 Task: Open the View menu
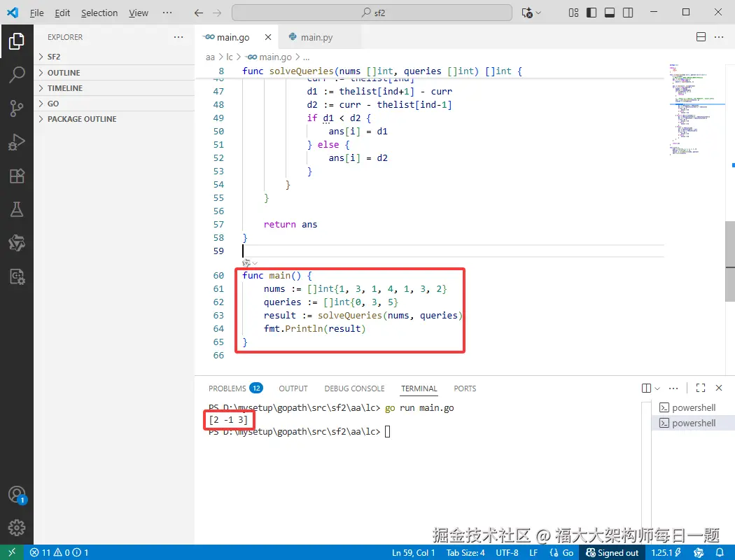[x=139, y=13]
